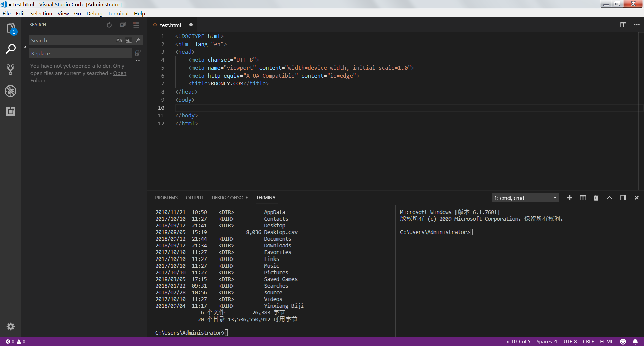Click the right terminal prompt
This screenshot has height=346, width=644.
tap(436, 232)
